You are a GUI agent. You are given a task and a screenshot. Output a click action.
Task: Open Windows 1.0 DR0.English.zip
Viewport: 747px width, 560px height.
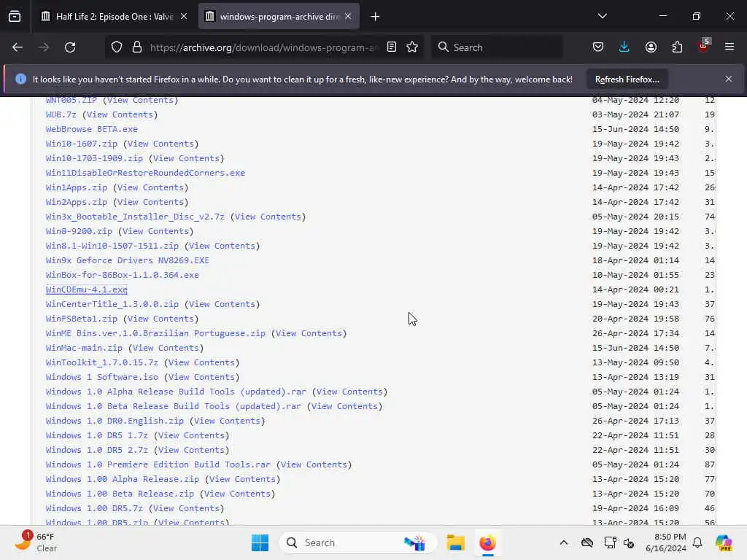tap(115, 421)
